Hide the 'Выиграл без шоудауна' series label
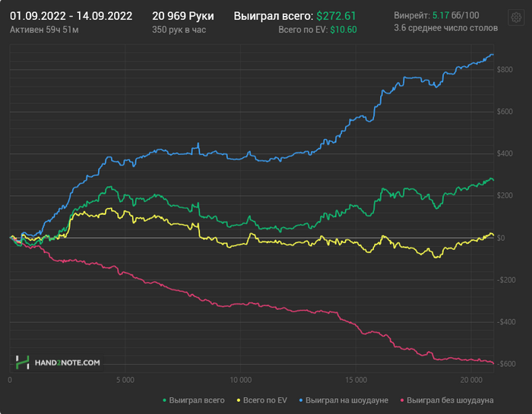532x414 pixels. pos(450,400)
